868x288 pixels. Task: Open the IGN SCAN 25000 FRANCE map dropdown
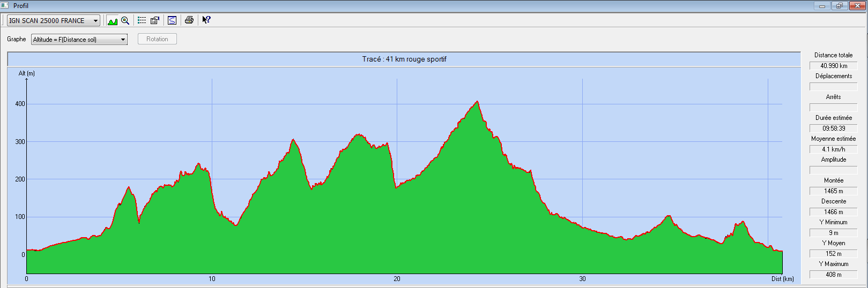[x=54, y=20]
